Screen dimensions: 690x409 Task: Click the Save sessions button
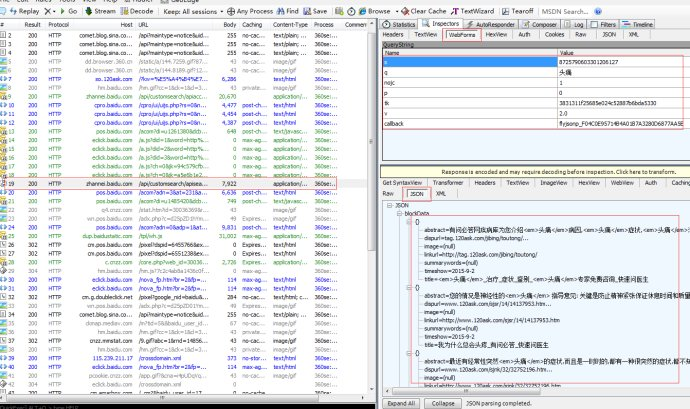(x=315, y=11)
